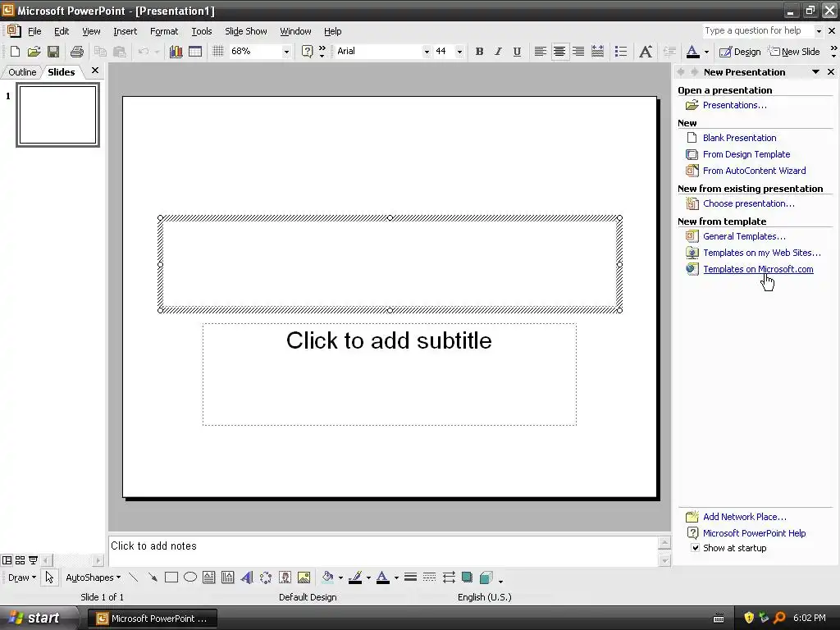Select the Oval tool
Image resolution: width=840 pixels, height=630 pixels.
click(190, 577)
